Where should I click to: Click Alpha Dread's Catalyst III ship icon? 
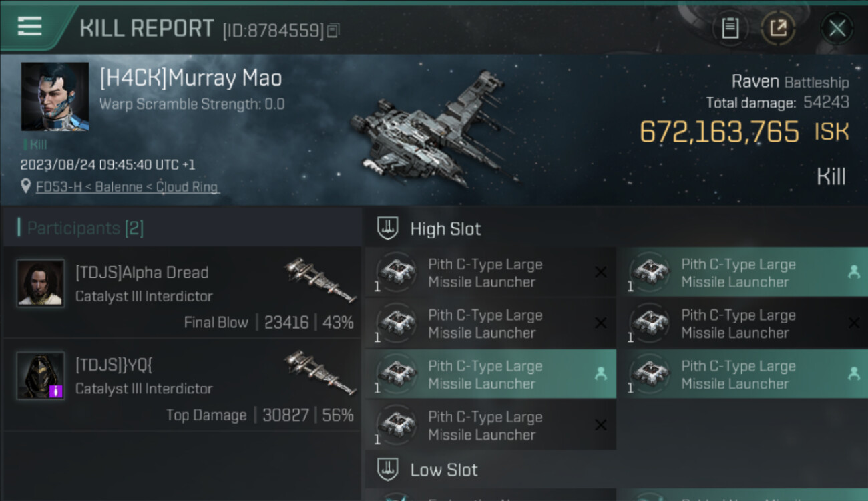(320, 279)
